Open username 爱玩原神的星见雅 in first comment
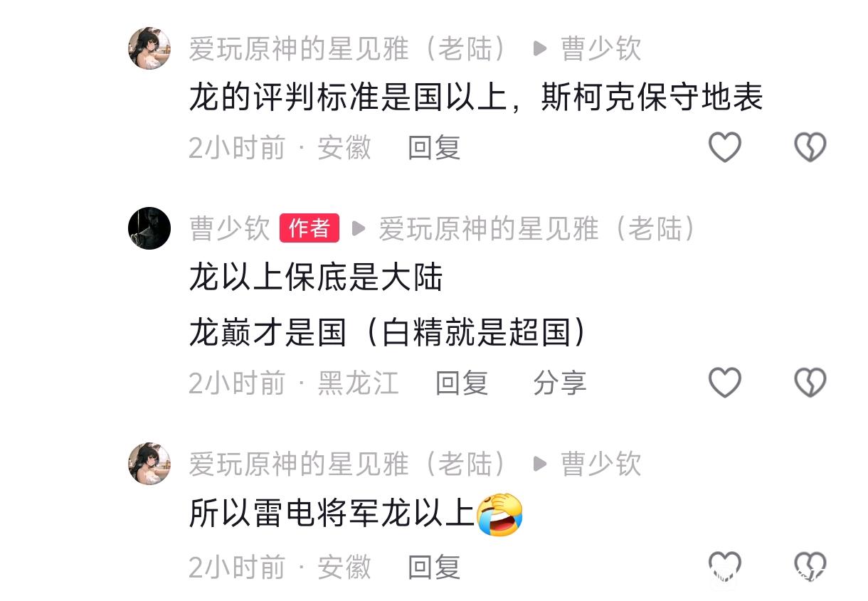This screenshot has width=868, height=601. [x=350, y=48]
